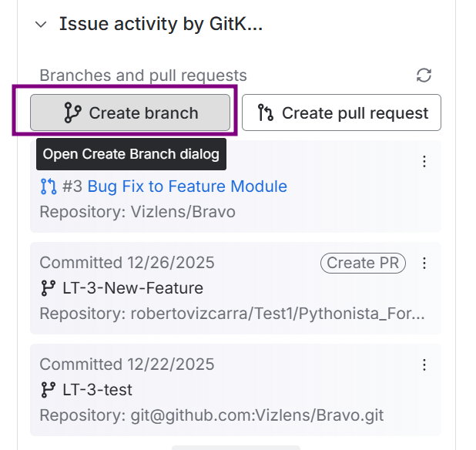This screenshot has width=476, height=450.
Task: Open more options for Bug Fix pull request
Action: [x=424, y=162]
